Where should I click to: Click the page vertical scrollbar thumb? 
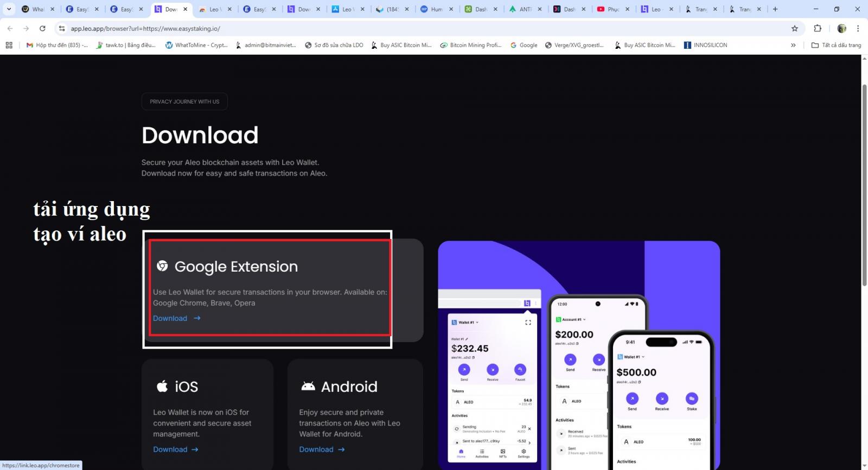tap(865, 184)
